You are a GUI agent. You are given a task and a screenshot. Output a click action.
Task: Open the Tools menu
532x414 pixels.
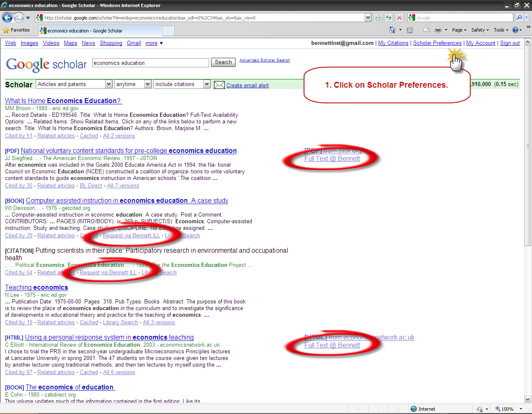[501, 30]
